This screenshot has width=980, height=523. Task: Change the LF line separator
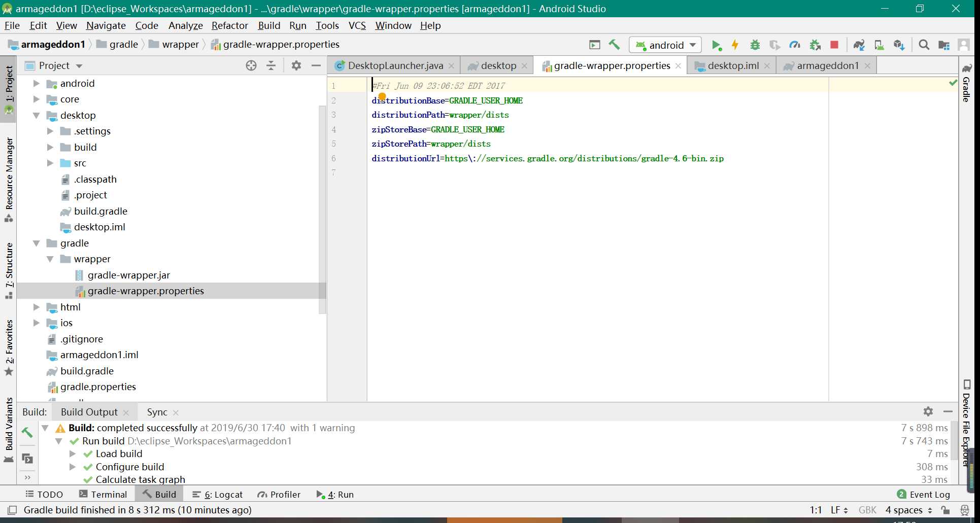pyautogui.click(x=839, y=510)
